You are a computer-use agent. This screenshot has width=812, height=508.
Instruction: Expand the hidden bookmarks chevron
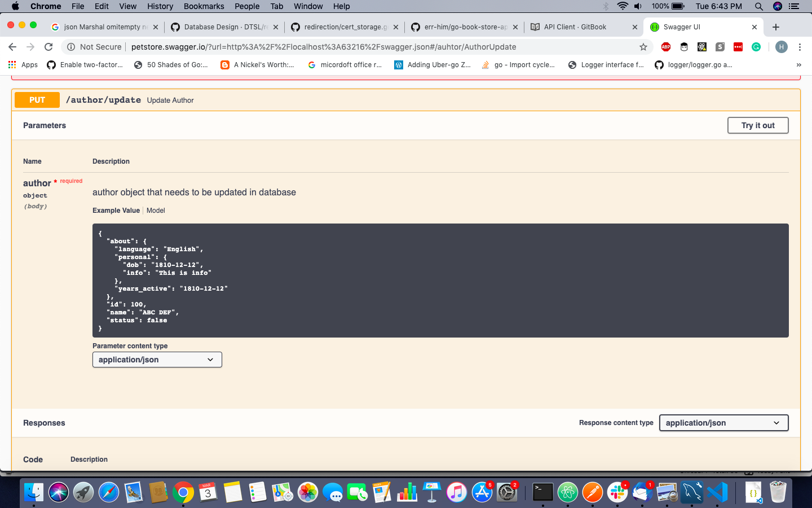798,64
